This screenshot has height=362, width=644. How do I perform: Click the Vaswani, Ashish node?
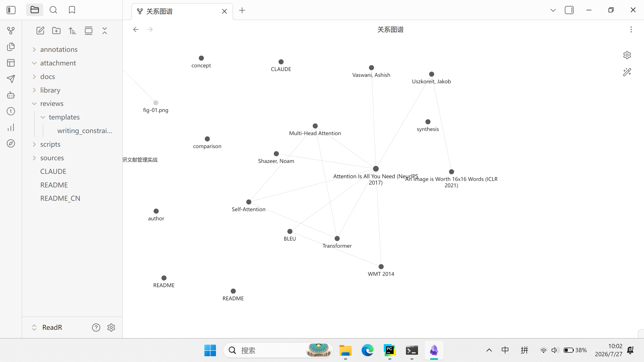[x=371, y=67]
